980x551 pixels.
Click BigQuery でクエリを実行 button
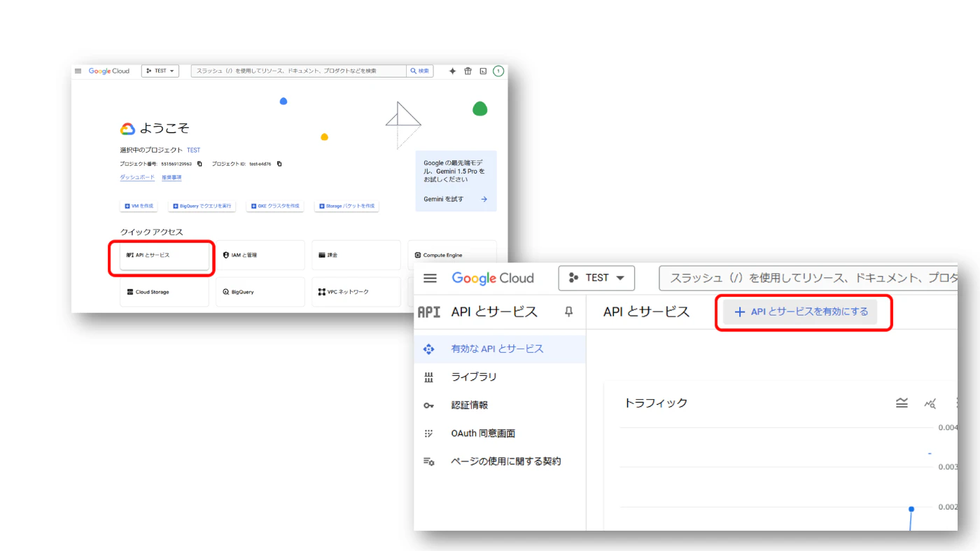pos(202,206)
